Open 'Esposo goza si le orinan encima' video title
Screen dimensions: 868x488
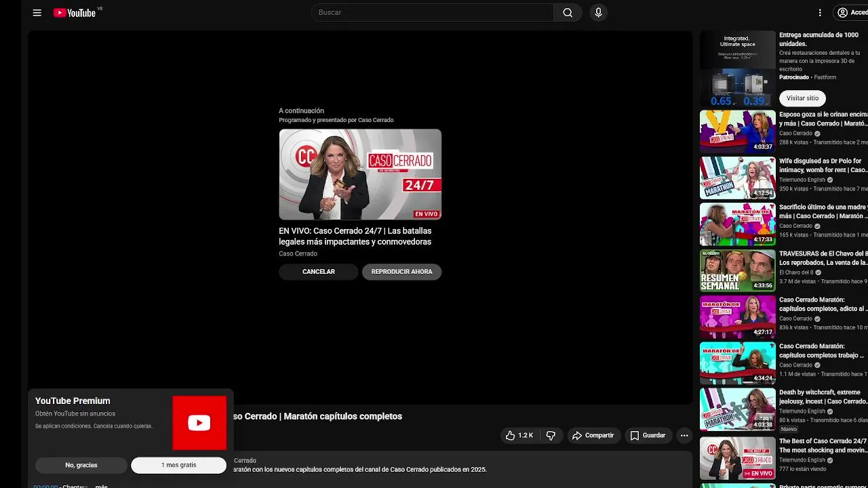[823, 119]
